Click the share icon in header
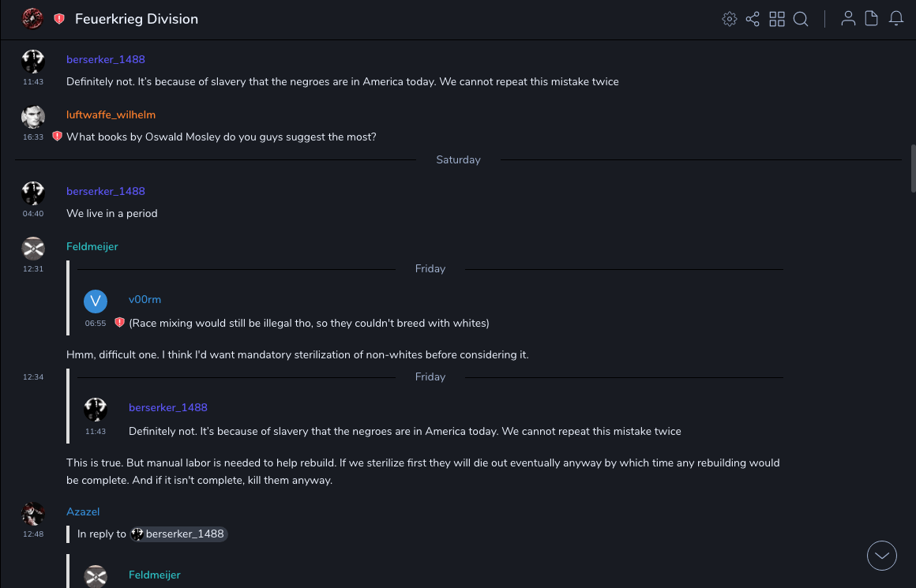 (x=753, y=19)
